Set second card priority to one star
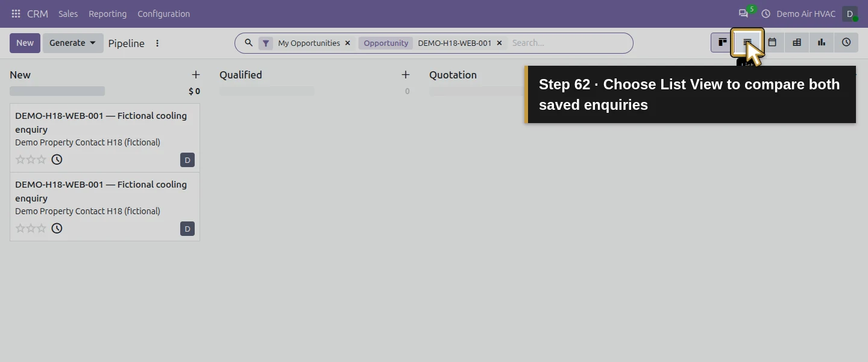868x362 pixels. 20,228
